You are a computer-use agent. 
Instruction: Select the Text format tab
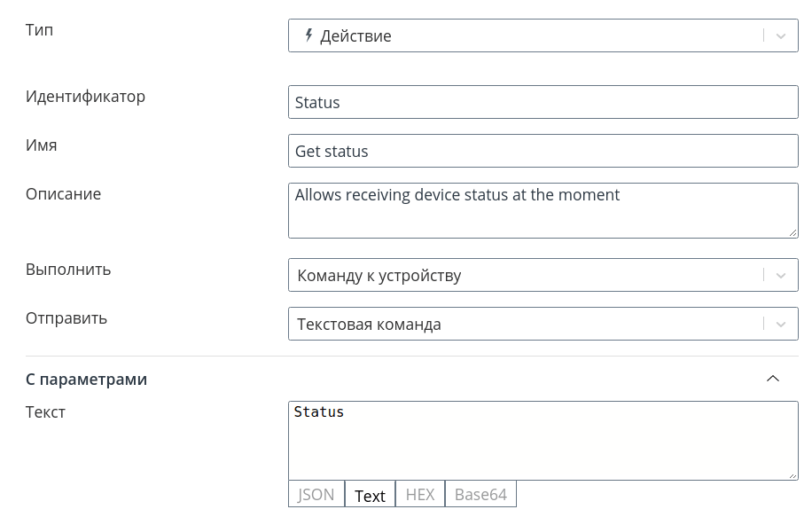pyautogui.click(x=370, y=494)
